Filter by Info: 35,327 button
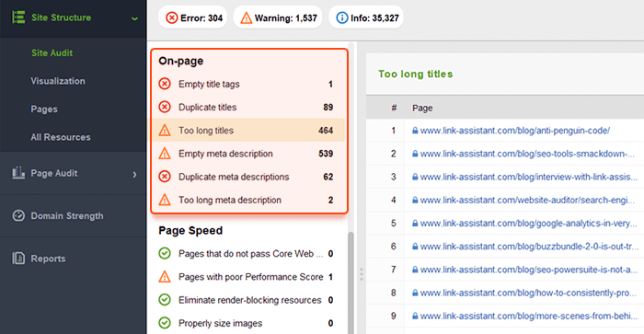 click(x=366, y=17)
